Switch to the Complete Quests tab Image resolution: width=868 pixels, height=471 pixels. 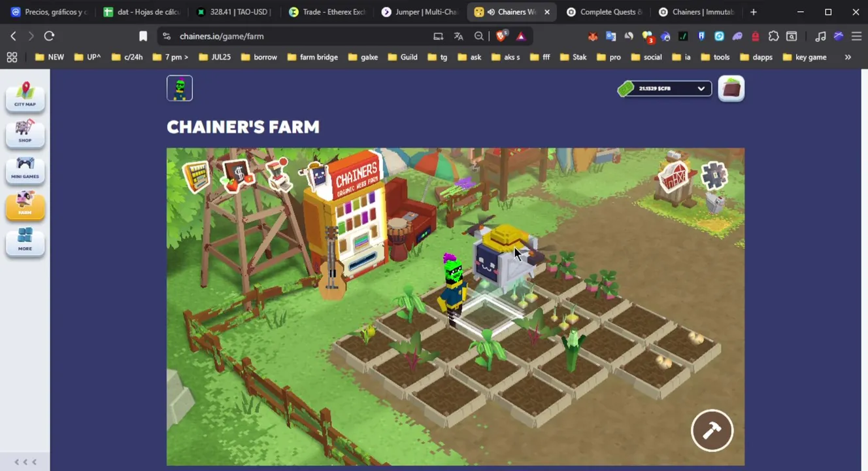[x=605, y=12]
